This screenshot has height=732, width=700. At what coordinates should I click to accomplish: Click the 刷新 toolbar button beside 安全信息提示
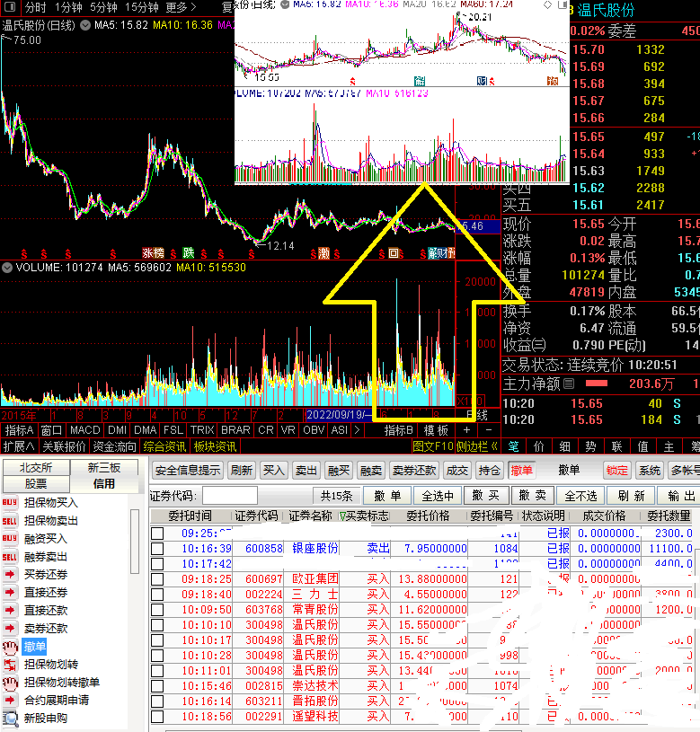point(242,471)
